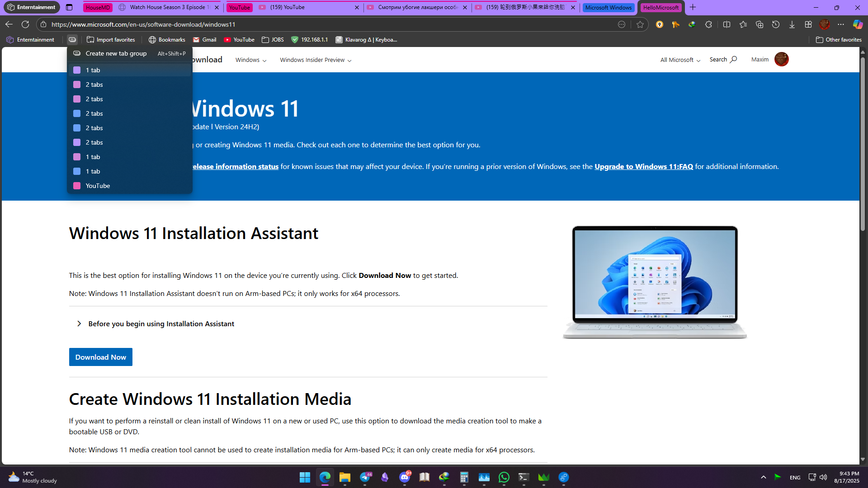The image size is (868, 488).
Task: Open Discord from the taskbar
Action: click(x=405, y=478)
